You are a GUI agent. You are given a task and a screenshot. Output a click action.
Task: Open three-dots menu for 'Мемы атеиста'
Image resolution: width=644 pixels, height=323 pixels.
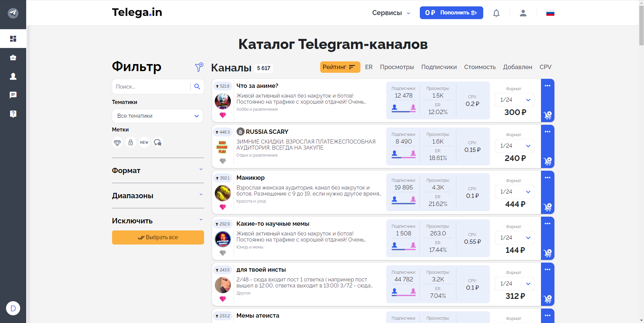[548, 316]
